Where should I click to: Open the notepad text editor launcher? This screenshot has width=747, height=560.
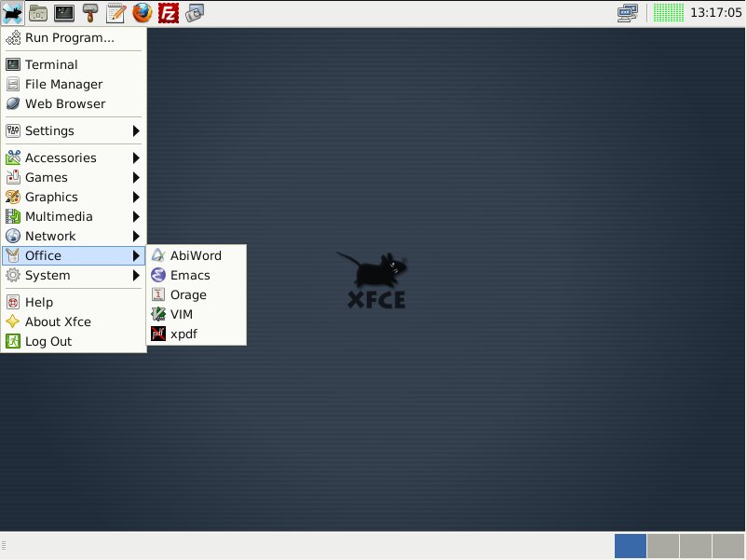(115, 13)
